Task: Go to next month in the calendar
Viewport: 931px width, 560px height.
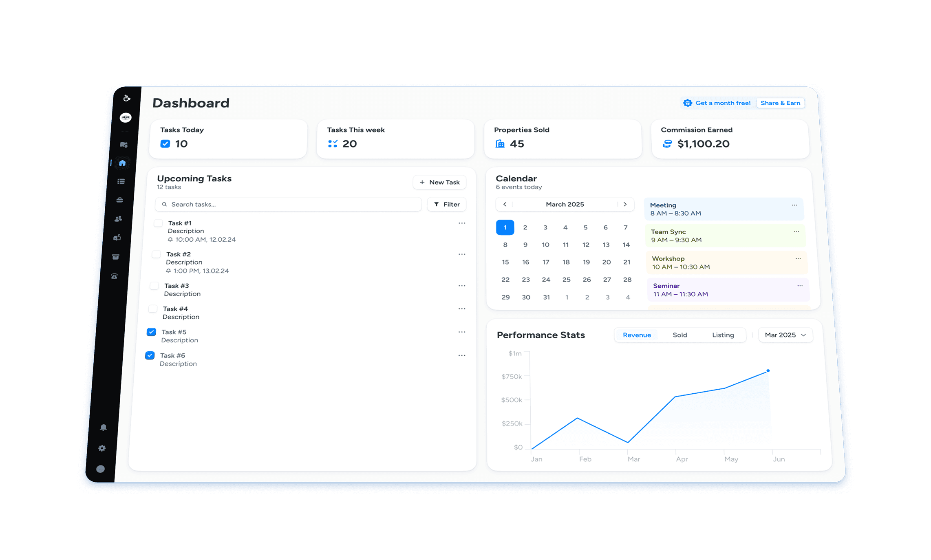Action: click(x=626, y=204)
